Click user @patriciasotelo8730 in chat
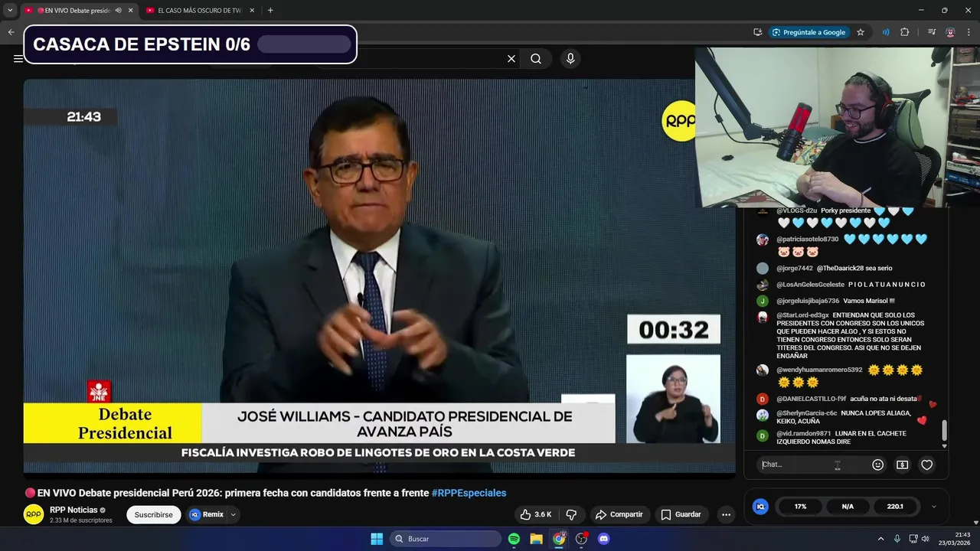Screen dimensions: 980x551 click(x=808, y=240)
